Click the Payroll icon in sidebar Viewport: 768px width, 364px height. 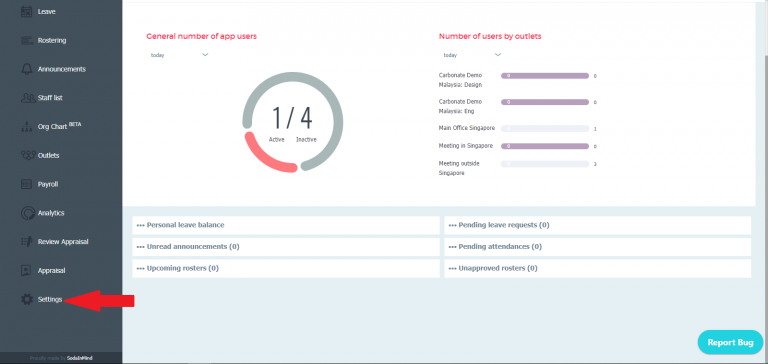coord(26,184)
